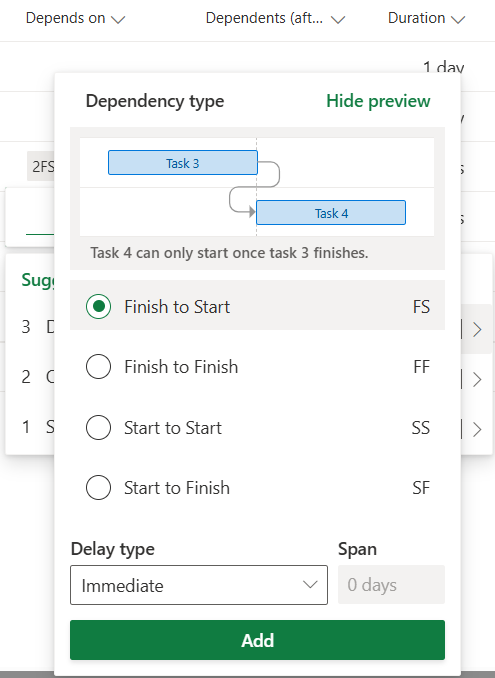Image resolution: width=495 pixels, height=678 pixels.
Task: Click the FS abbreviation label
Action: (x=421, y=307)
